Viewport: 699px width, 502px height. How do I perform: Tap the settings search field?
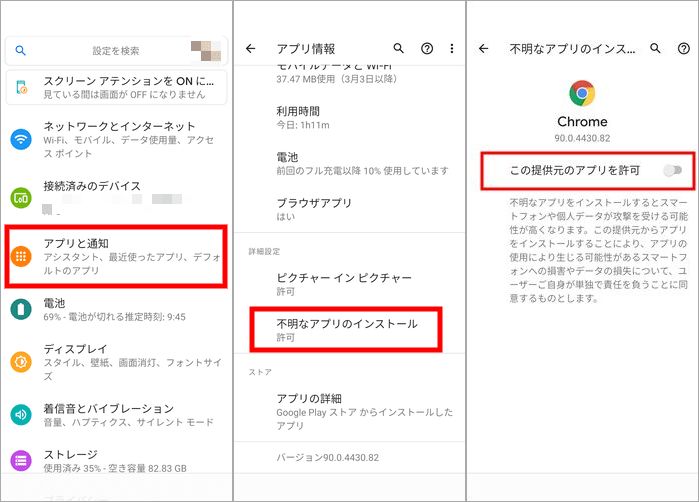pyautogui.click(x=116, y=51)
